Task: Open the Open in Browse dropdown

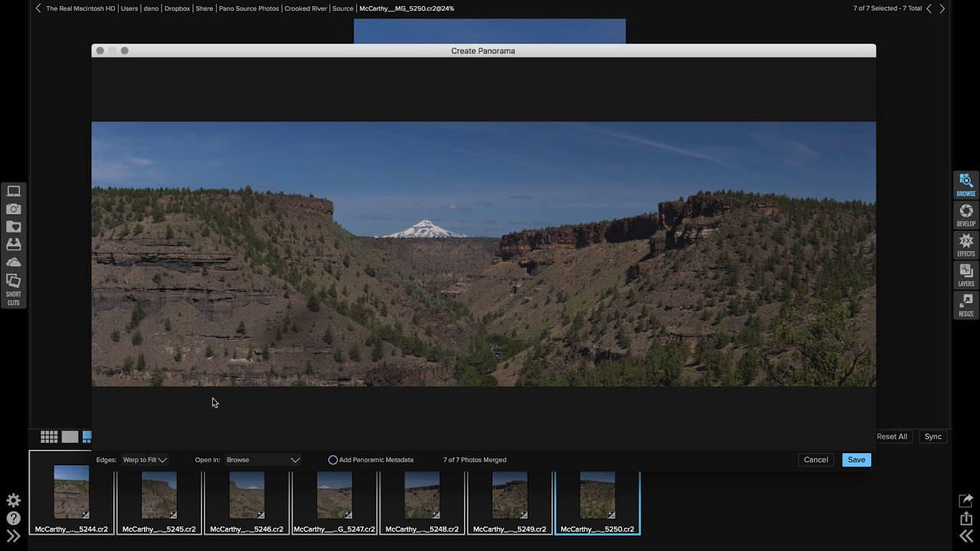Action: (263, 460)
